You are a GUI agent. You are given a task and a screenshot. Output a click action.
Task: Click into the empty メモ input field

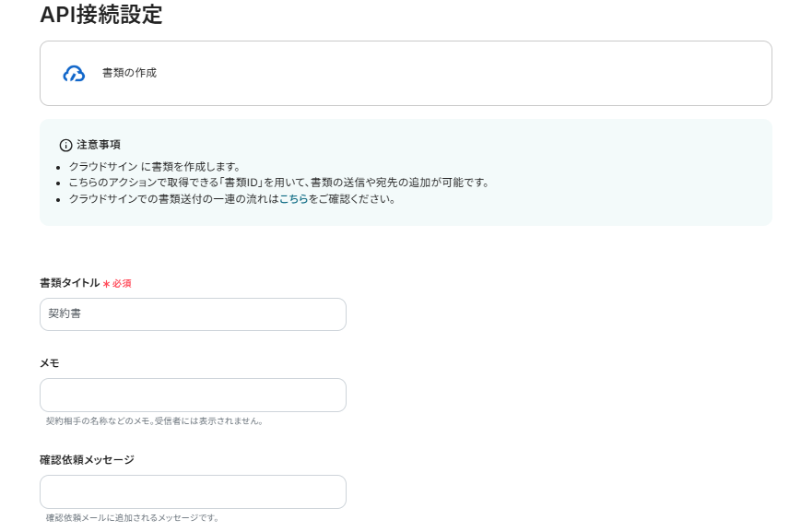point(193,395)
